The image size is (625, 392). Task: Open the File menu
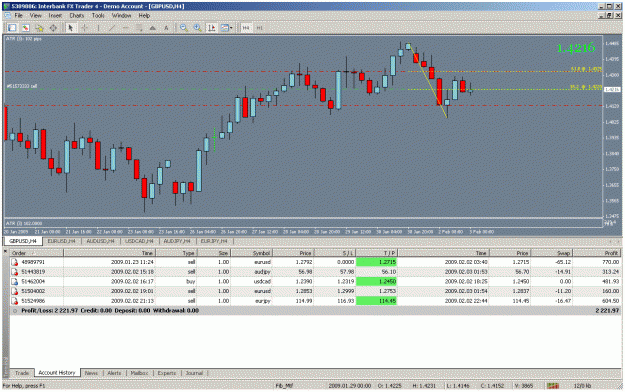coord(19,16)
